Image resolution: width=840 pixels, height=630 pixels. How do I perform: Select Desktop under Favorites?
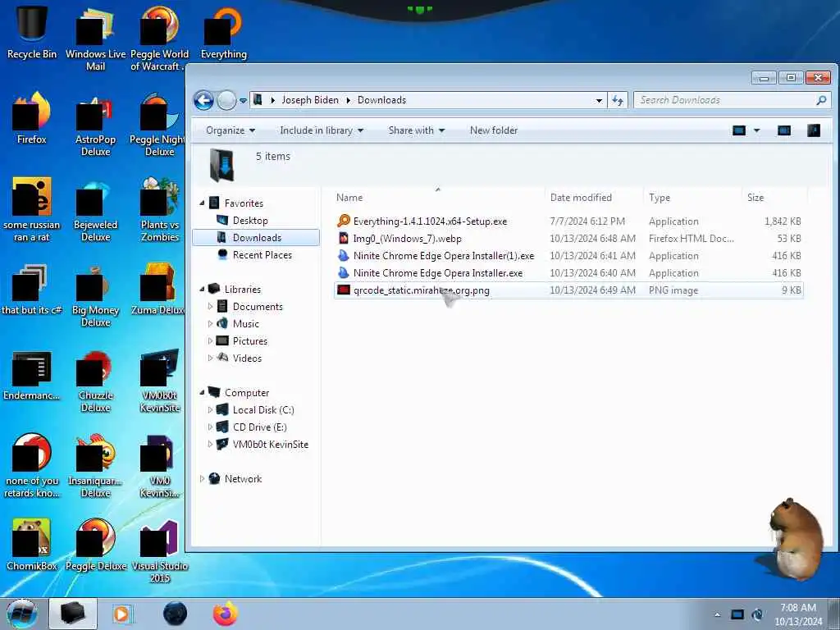point(249,220)
